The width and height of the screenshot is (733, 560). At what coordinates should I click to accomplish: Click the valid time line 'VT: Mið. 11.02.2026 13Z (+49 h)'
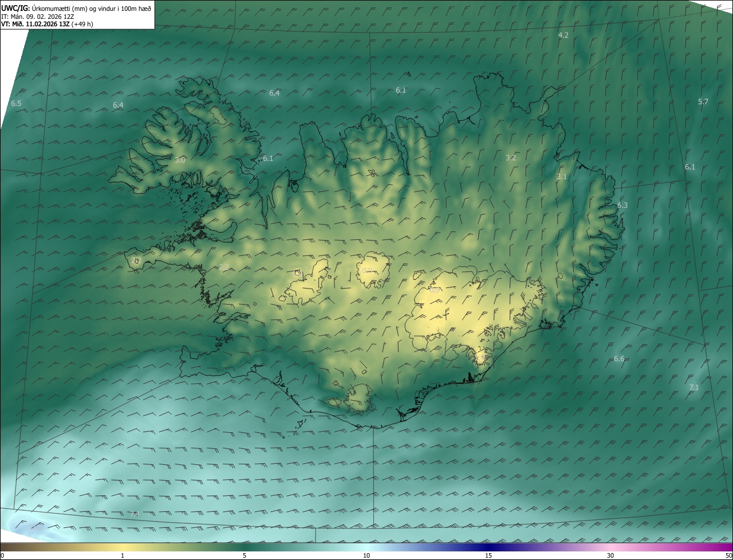coord(47,24)
